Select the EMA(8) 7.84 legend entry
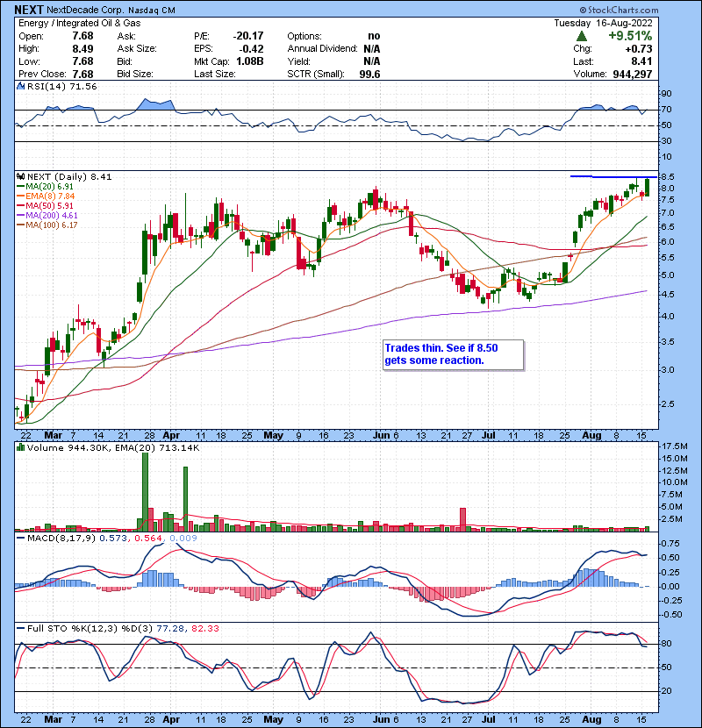Image resolution: width=702 pixels, height=728 pixels. click(46, 196)
